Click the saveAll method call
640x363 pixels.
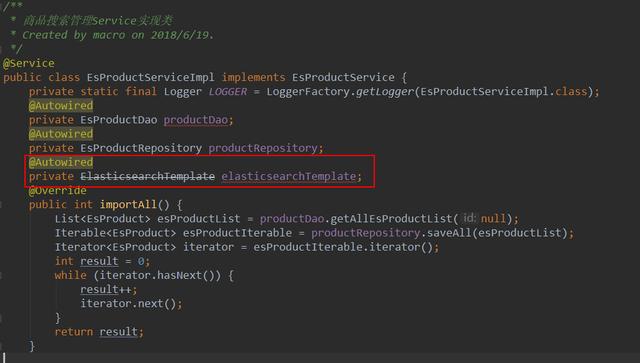tap(449, 233)
